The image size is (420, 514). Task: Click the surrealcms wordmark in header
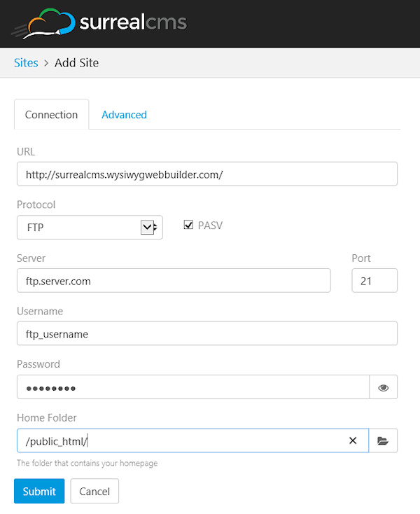tap(133, 23)
